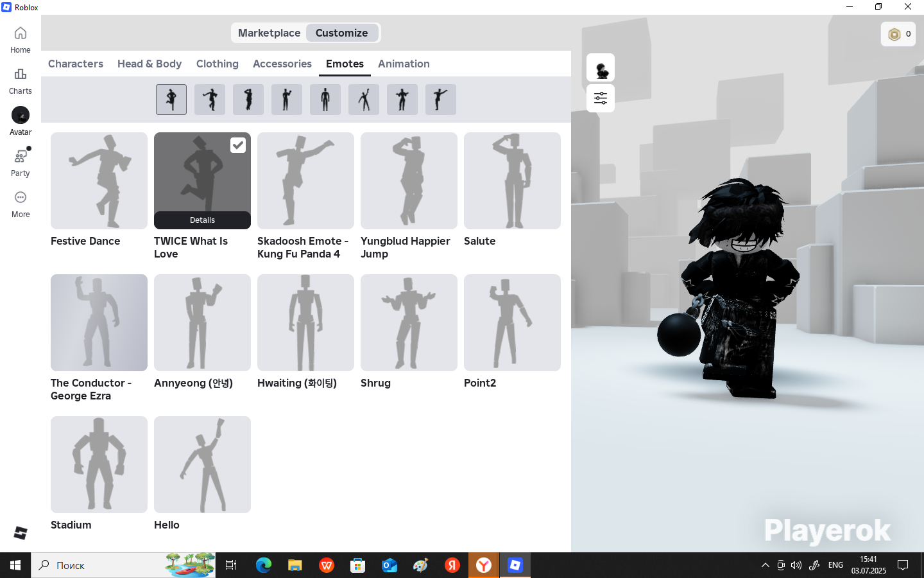924x578 pixels.
Task: Select the first emote slot icon
Action: 171,100
